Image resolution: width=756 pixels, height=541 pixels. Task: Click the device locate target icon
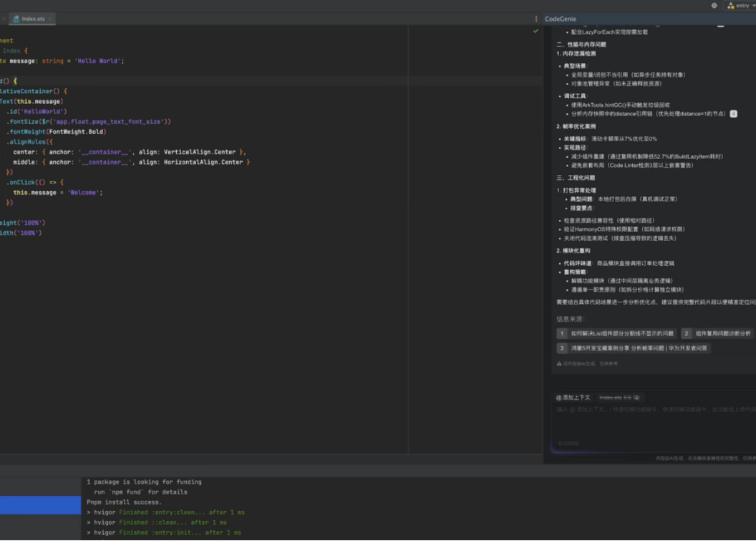(714, 5)
